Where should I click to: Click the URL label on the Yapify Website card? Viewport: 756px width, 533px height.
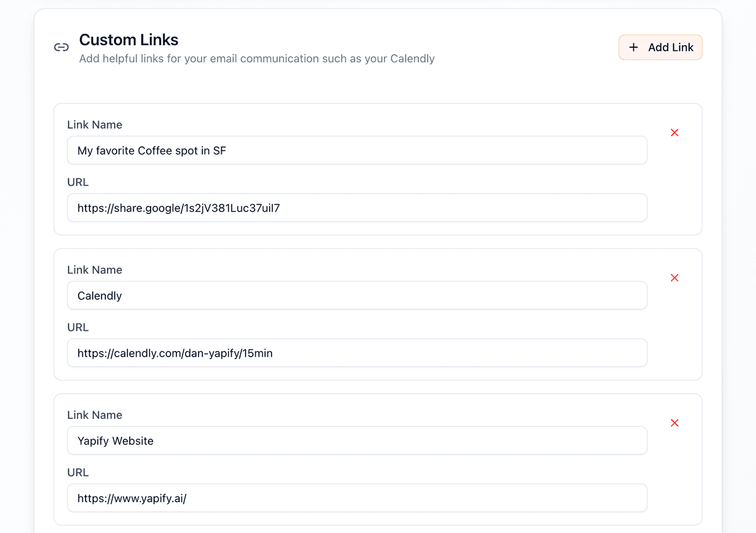[x=77, y=472]
